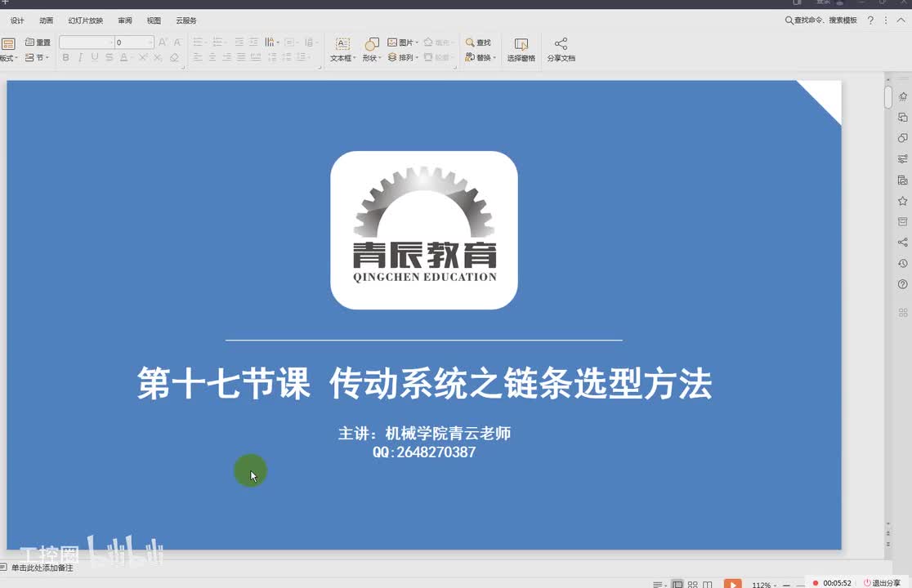Click the 单击此处添加备注 notes field
The image size is (912, 588).
[42, 568]
